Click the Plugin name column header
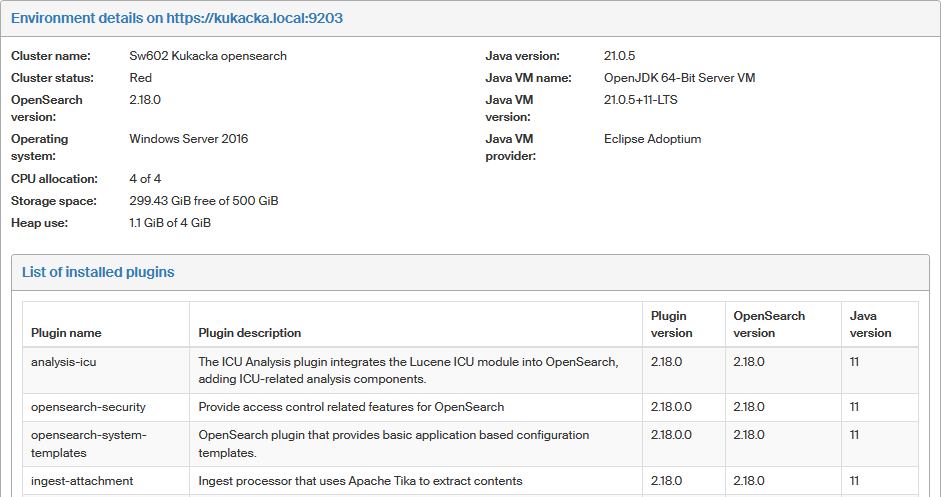This screenshot has height=497, width=941. coord(66,333)
